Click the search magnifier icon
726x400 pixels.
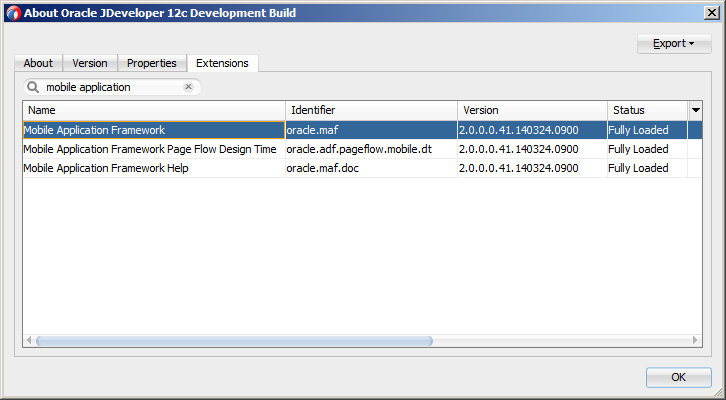(x=33, y=87)
